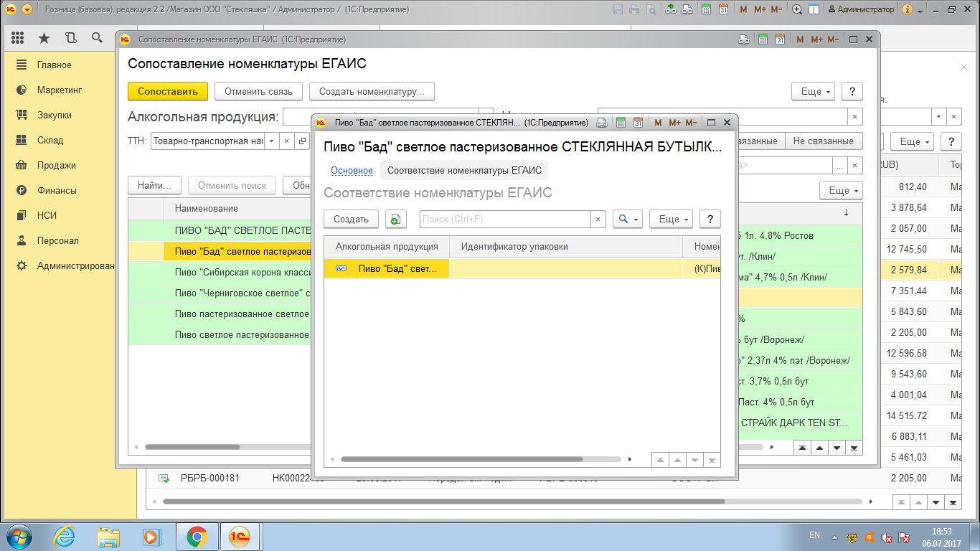Clear the Поиск field with × button

coord(598,219)
